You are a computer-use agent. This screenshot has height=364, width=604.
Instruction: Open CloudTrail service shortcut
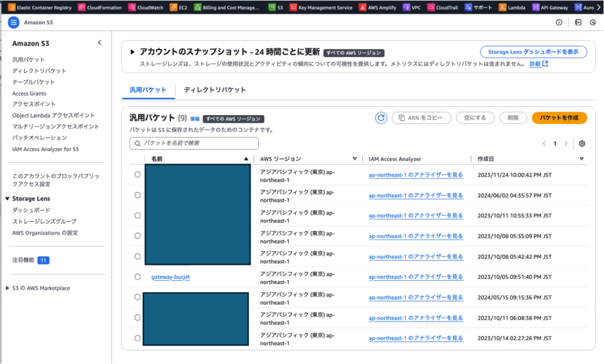(x=442, y=7)
